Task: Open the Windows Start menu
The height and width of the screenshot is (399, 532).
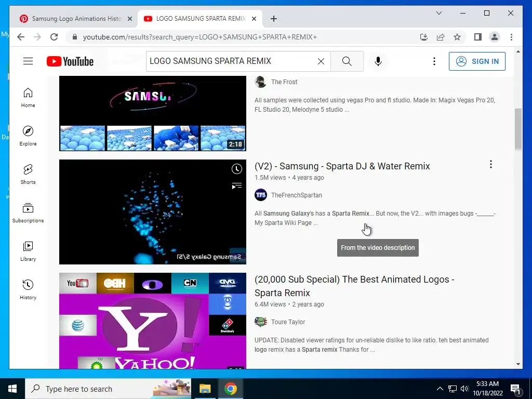Action: coord(12,389)
